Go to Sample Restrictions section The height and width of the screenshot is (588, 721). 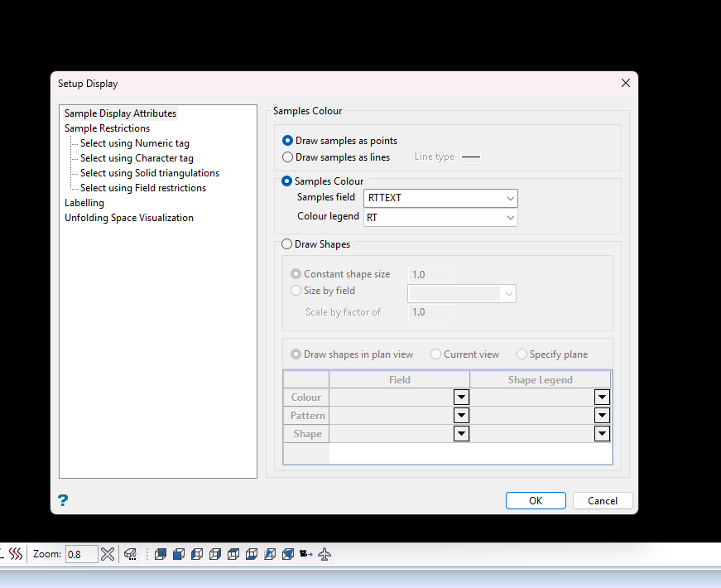tap(107, 128)
